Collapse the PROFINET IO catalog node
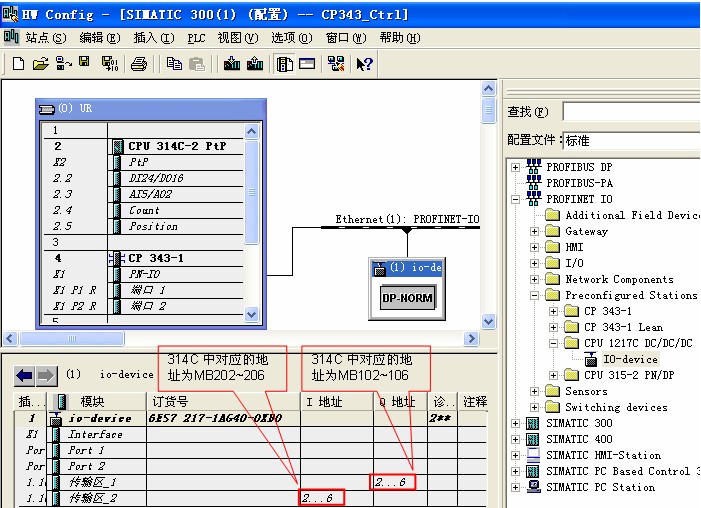Image resolution: width=701 pixels, height=508 pixels. [x=515, y=199]
